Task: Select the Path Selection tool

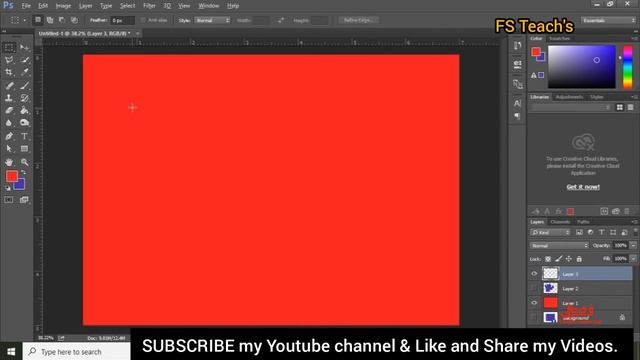Action: tap(9, 149)
